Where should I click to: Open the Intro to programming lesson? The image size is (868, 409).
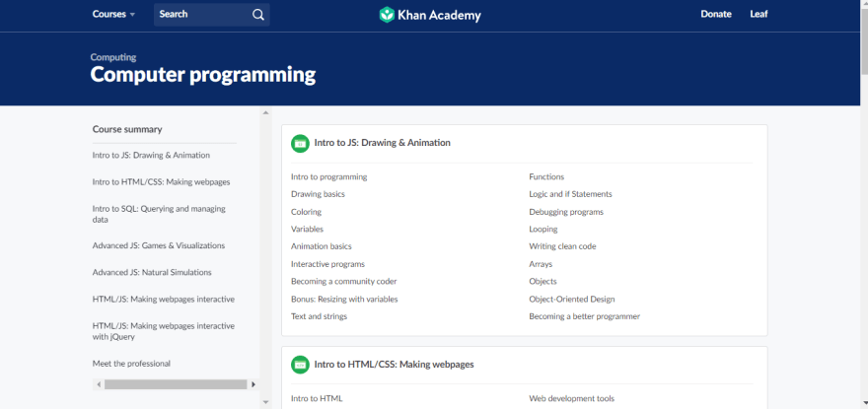[328, 177]
